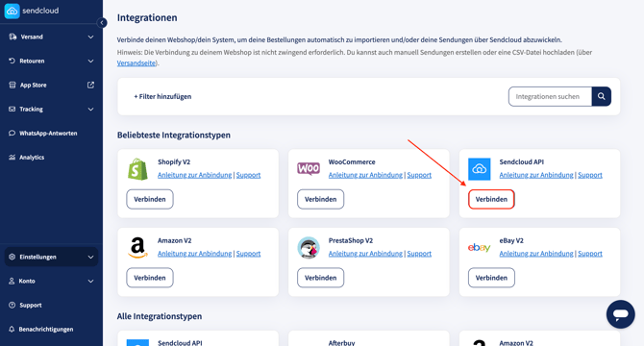
Task: Click the Sendcloud API cloud icon
Action: [x=480, y=169]
